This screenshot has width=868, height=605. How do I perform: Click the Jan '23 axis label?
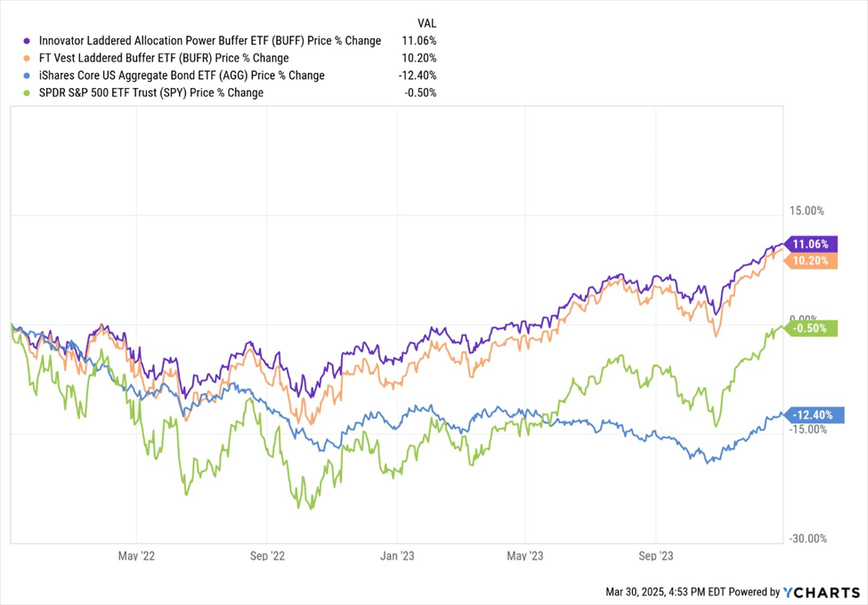point(397,556)
